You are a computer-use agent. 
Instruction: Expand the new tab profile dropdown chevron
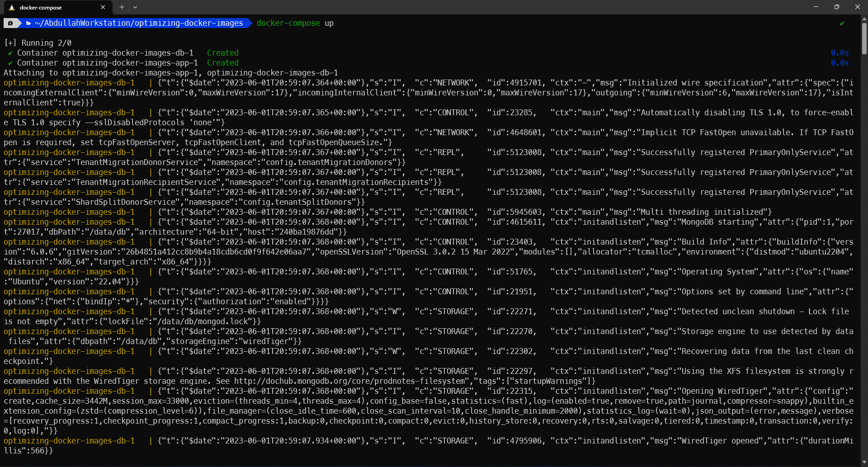[135, 7]
